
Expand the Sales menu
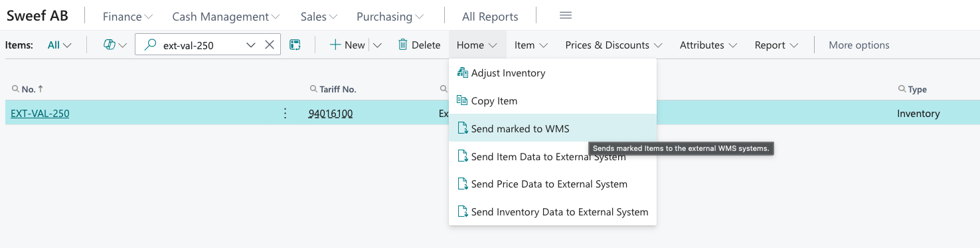tap(319, 16)
